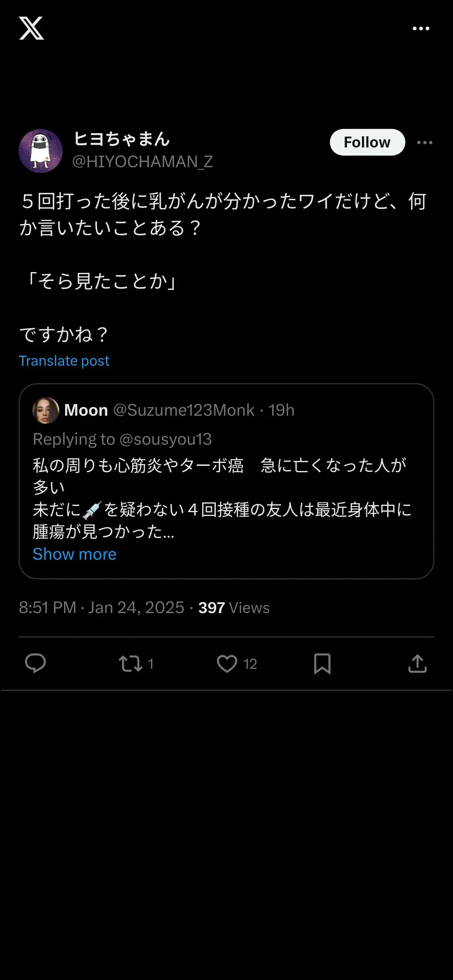Open the @HIYOCHAMAN_Z handle link
This screenshot has height=980, width=453.
(x=142, y=162)
